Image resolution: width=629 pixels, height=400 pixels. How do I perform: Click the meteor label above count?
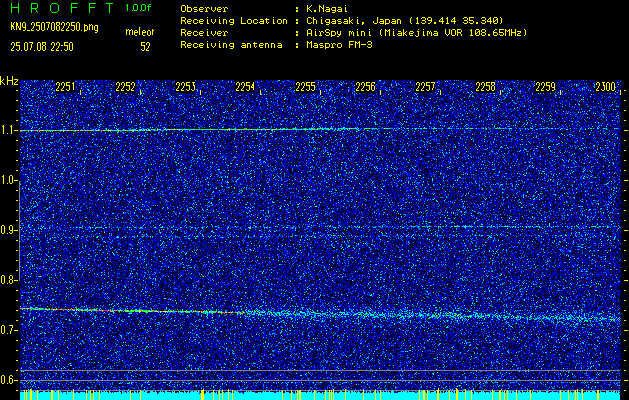140,32
